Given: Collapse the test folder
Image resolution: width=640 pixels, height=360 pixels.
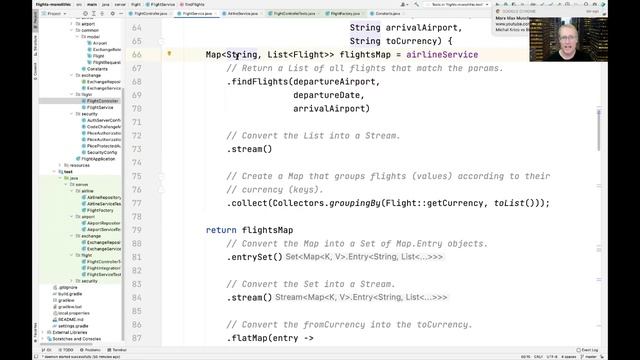Looking at the screenshot, I should point(54,172).
